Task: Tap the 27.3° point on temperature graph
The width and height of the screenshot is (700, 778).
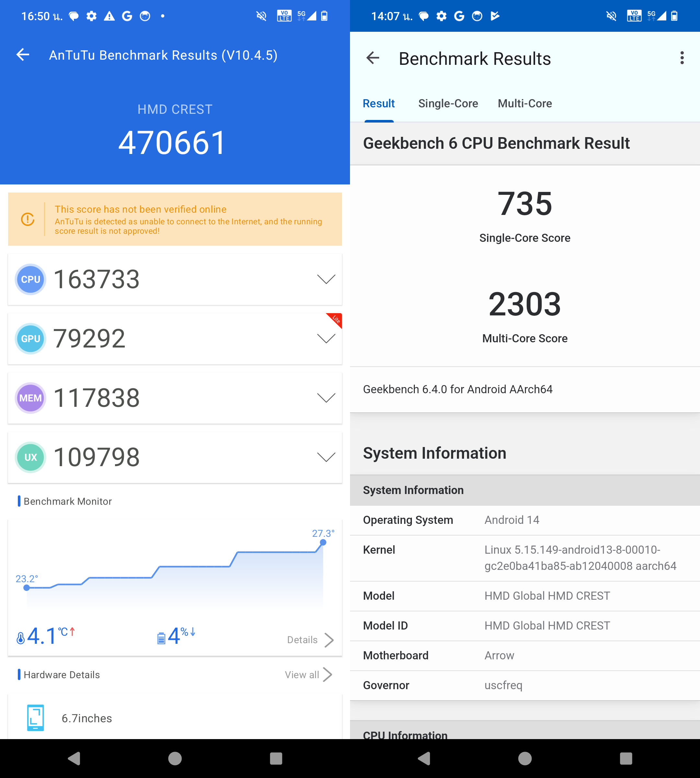Action: click(x=323, y=542)
